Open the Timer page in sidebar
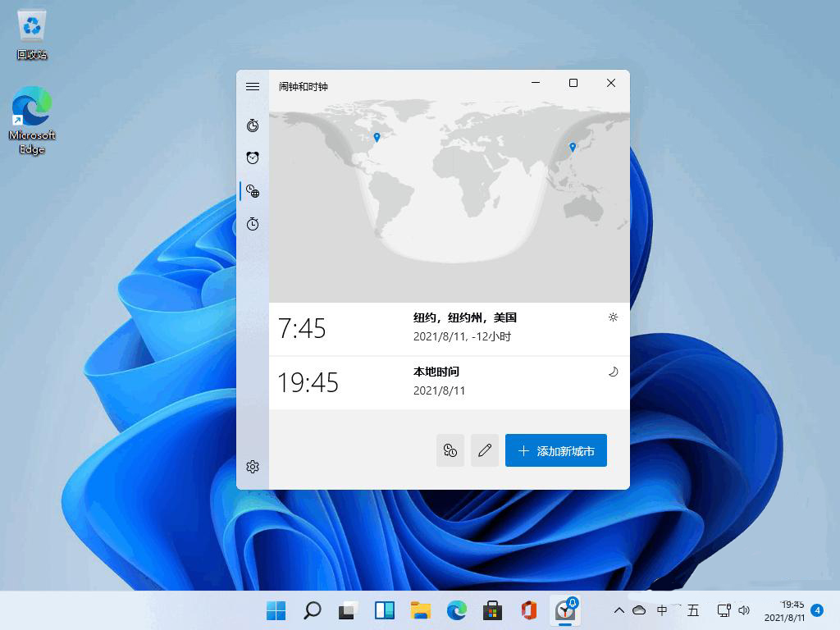 coord(253,126)
